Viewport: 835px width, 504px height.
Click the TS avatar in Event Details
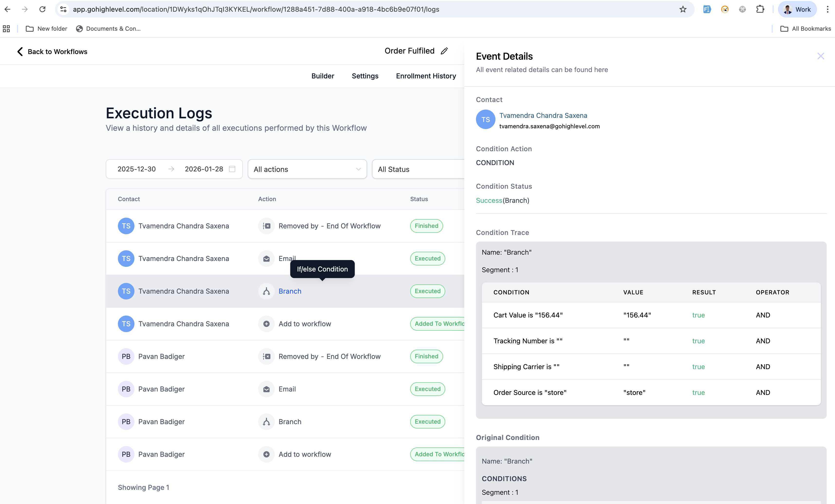coord(485,120)
